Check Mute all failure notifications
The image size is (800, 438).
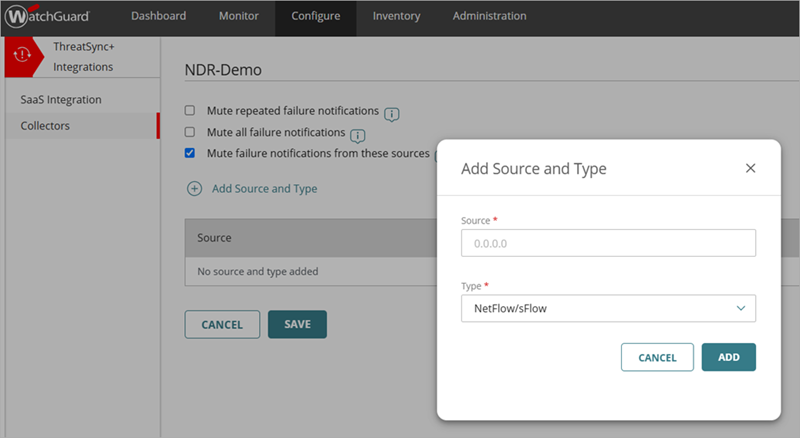[x=190, y=132]
